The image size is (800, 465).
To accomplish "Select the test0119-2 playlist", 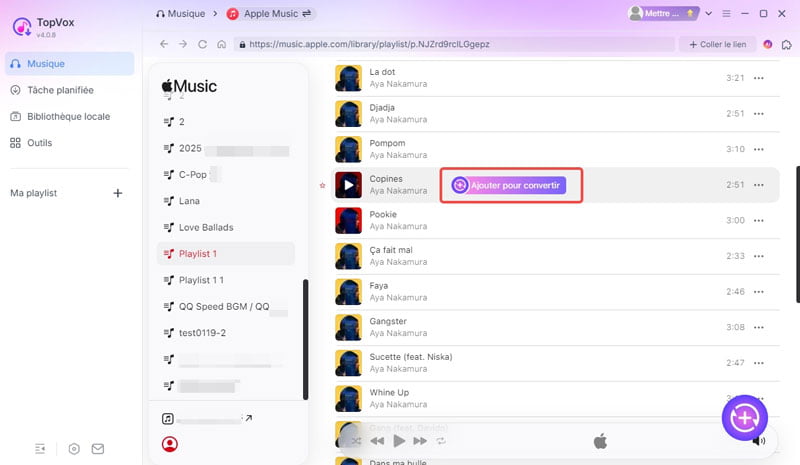I will coord(226,333).
